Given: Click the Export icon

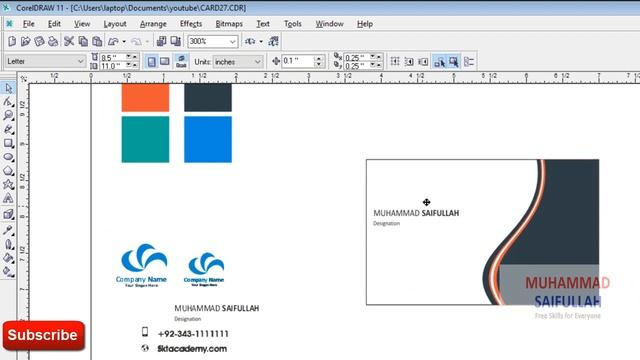Looking at the screenshot, I should tap(176, 41).
